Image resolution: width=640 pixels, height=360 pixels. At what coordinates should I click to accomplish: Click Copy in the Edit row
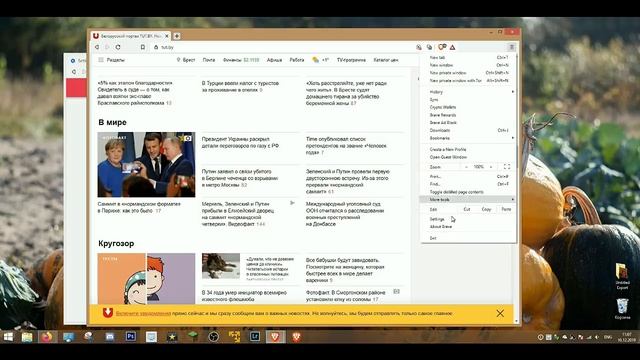click(486, 209)
